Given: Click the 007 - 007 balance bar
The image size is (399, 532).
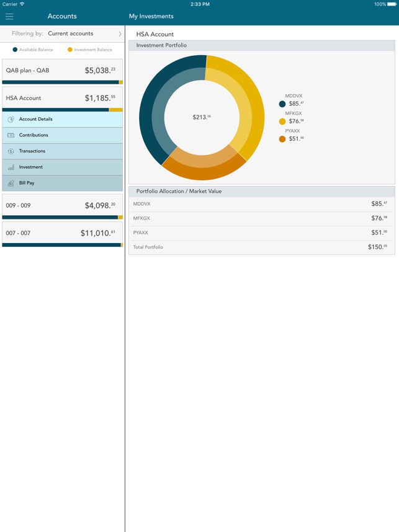Looking at the screenshot, I should [x=63, y=245].
